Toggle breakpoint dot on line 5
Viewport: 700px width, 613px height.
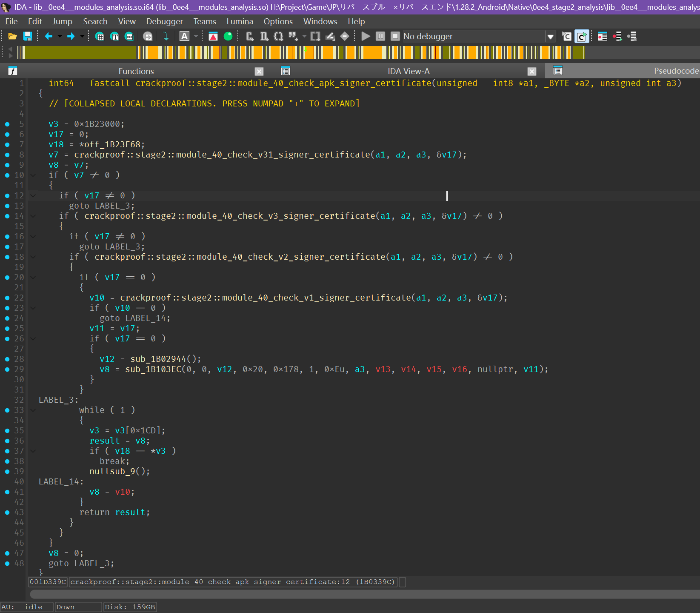pyautogui.click(x=7, y=124)
